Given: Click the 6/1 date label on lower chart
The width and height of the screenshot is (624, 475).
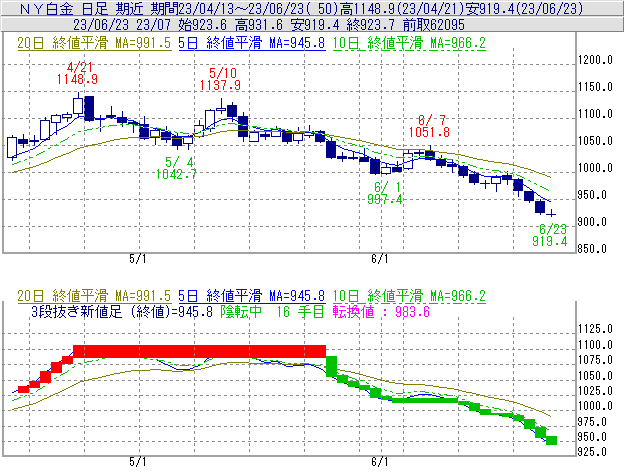Looking at the screenshot, I should pos(380,462).
